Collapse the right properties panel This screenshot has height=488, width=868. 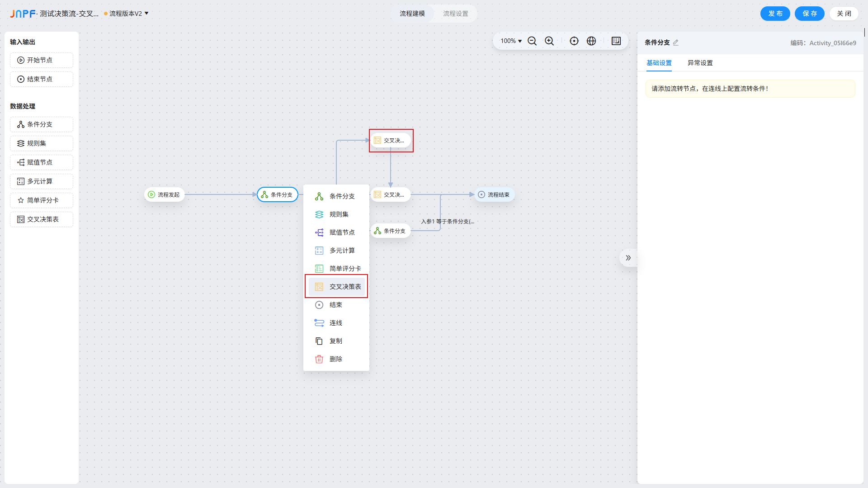(x=628, y=258)
